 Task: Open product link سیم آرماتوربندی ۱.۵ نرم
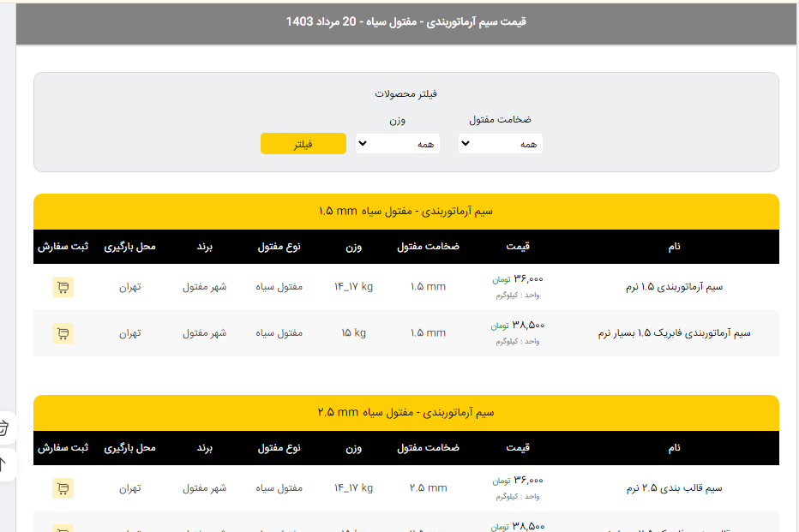pyautogui.click(x=674, y=287)
